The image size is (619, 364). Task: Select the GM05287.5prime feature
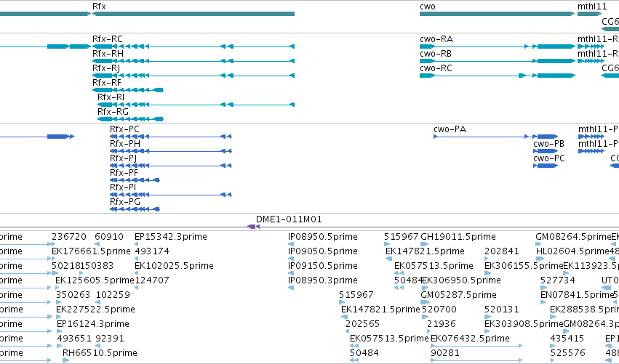coord(459,295)
